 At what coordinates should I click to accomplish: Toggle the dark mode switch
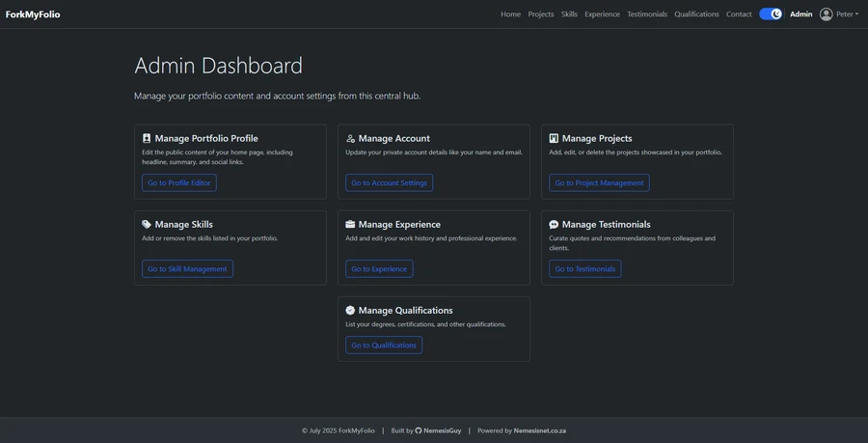pos(770,14)
